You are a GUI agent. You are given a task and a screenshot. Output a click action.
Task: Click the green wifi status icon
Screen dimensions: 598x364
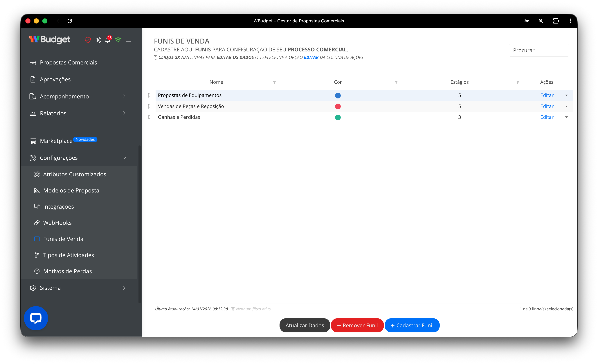point(118,40)
